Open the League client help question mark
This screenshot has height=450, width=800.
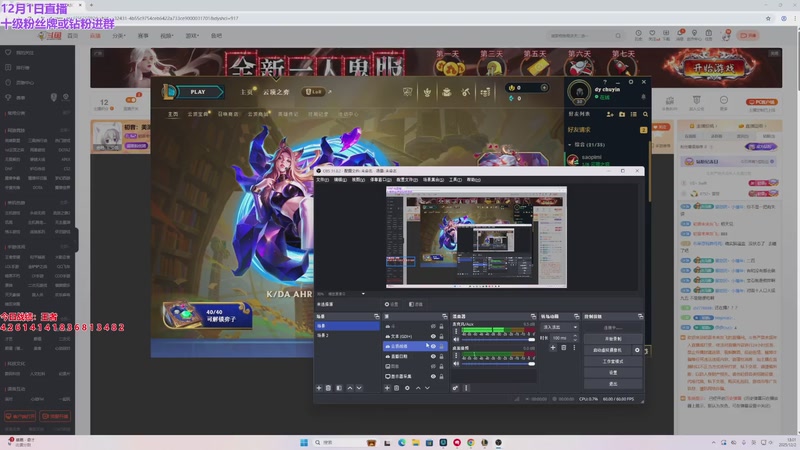click(605, 82)
